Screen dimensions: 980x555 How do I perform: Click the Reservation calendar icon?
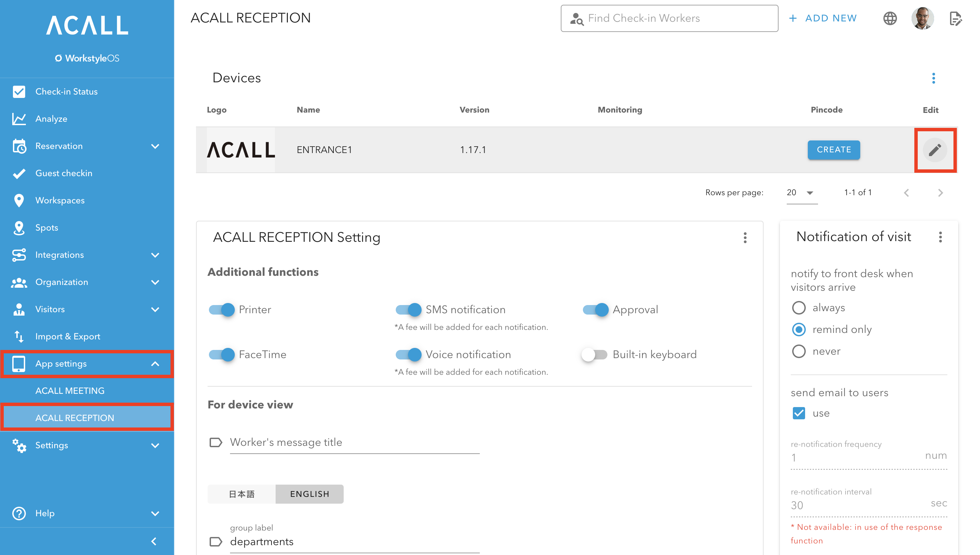[19, 146]
